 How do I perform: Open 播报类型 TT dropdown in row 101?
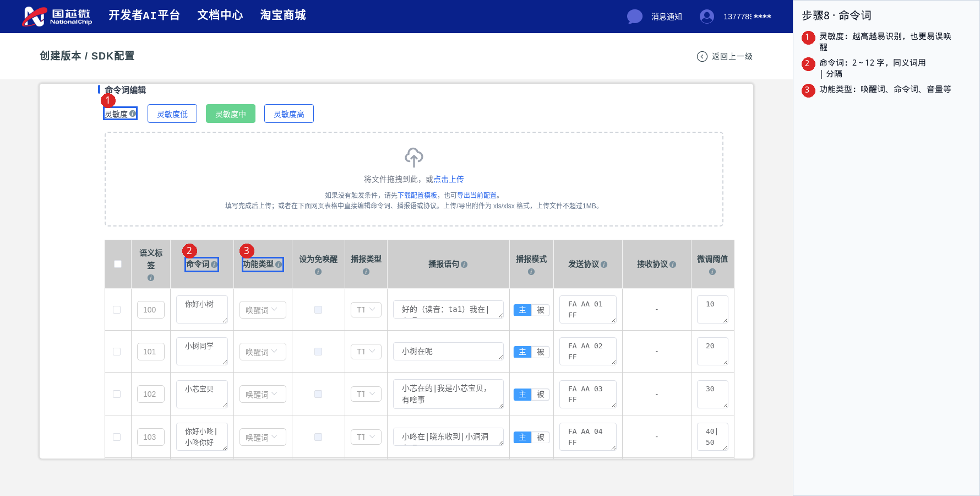366,352
